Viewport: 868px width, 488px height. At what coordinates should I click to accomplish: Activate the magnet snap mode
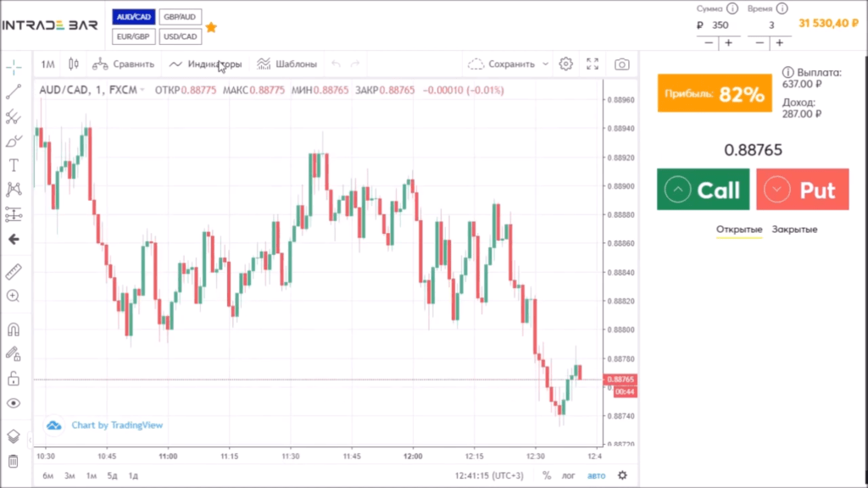pyautogui.click(x=14, y=330)
